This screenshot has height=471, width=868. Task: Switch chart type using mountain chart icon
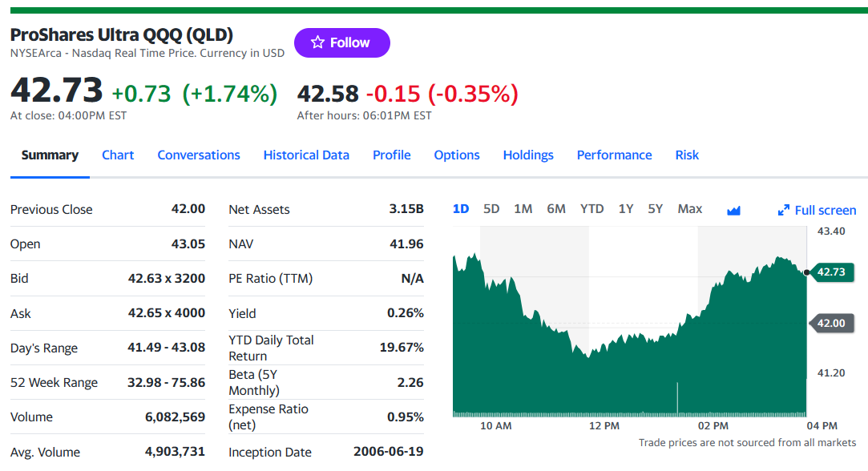[x=733, y=211]
